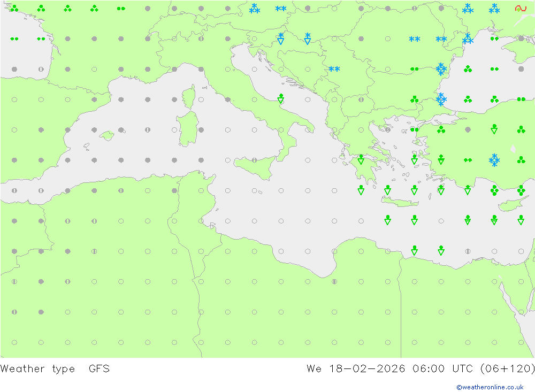Image resolution: width=535 pixels, height=392 pixels.
Task: Click the island of Mallorca on the map
Action: click(107, 135)
